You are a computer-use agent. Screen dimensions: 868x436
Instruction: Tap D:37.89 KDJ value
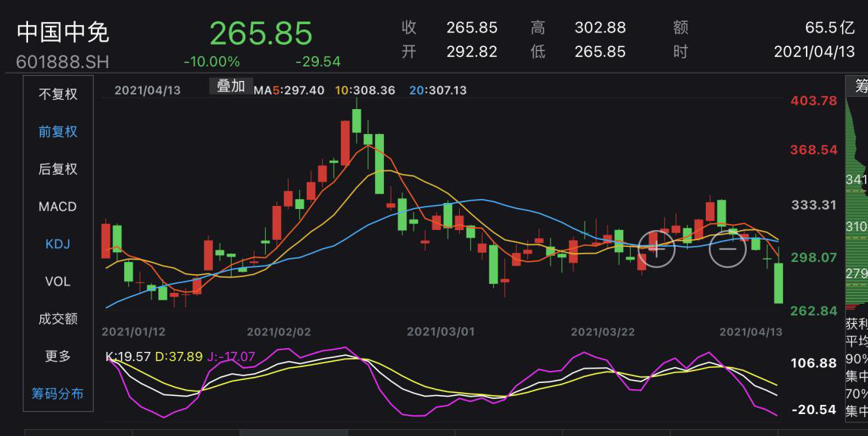pyautogui.click(x=179, y=357)
